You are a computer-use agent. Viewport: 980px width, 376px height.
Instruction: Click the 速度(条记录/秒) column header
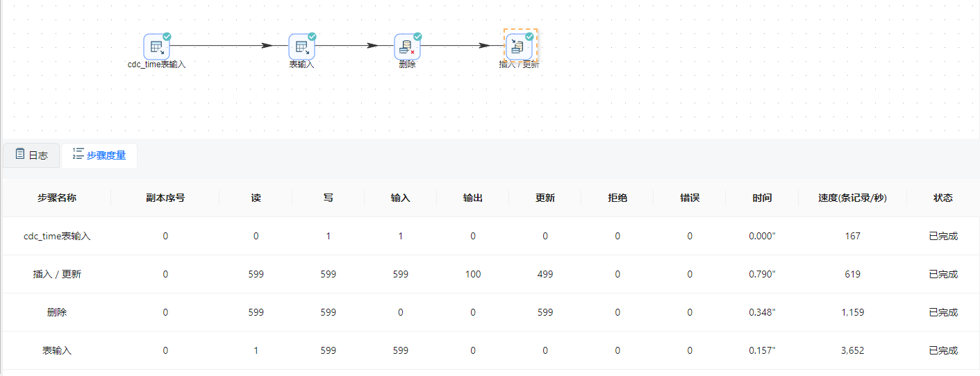(x=852, y=198)
